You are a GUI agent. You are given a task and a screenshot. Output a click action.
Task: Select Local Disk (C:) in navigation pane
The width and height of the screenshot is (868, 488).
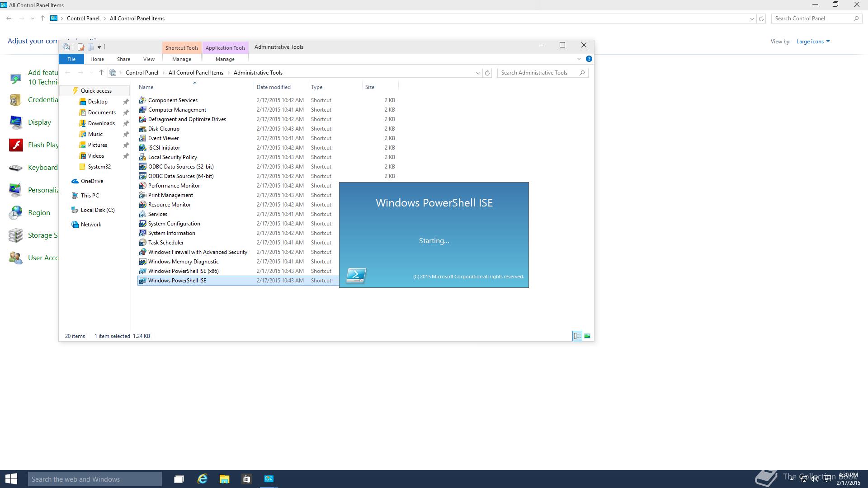pos(98,210)
